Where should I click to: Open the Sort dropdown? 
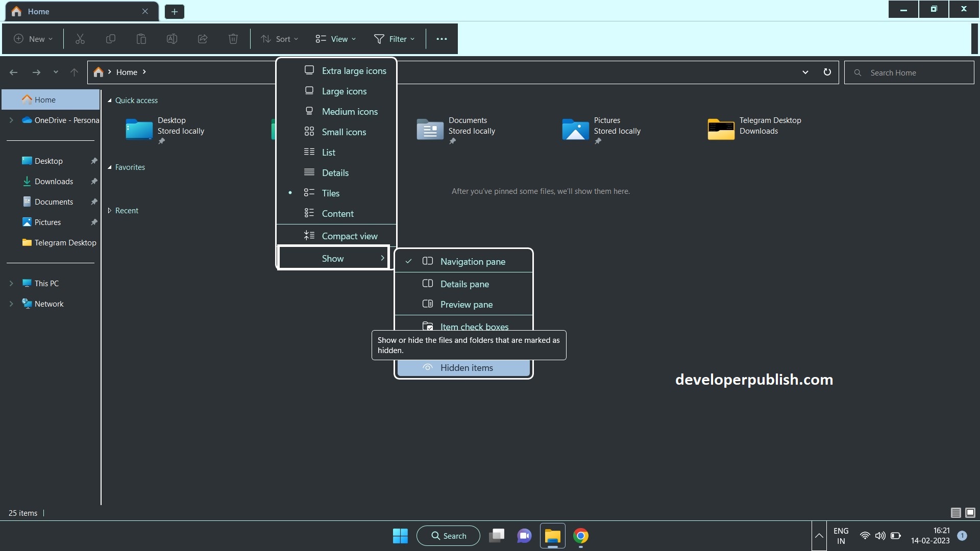[x=279, y=39]
